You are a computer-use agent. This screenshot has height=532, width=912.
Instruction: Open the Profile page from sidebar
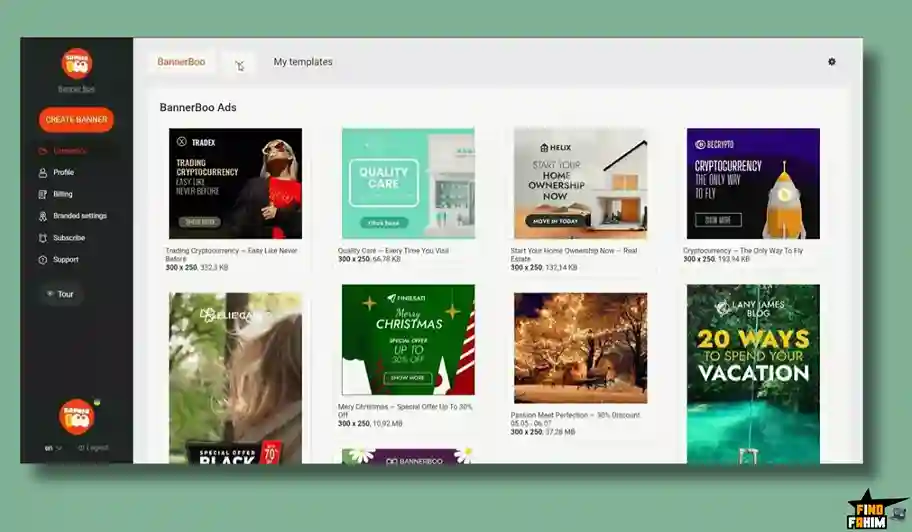click(63, 172)
